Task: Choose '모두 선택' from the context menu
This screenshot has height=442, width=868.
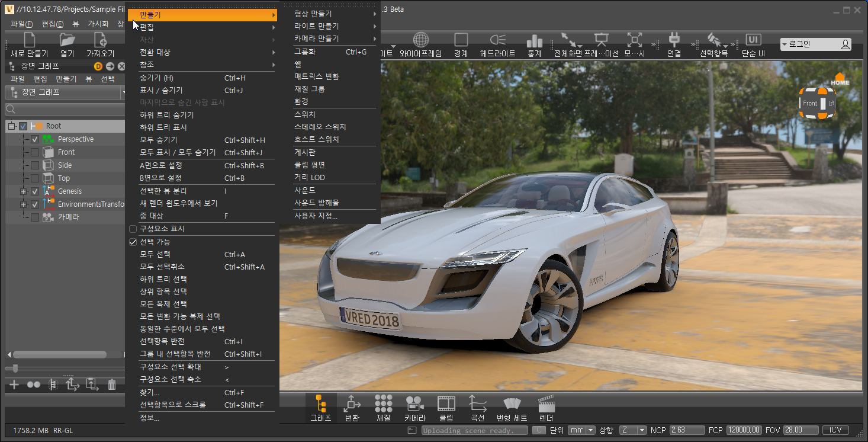Action: tap(155, 255)
